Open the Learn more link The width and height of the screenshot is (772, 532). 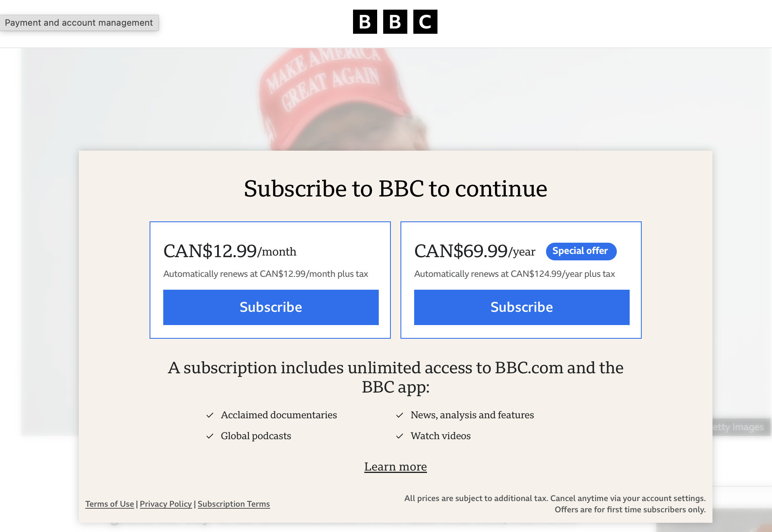[396, 467]
